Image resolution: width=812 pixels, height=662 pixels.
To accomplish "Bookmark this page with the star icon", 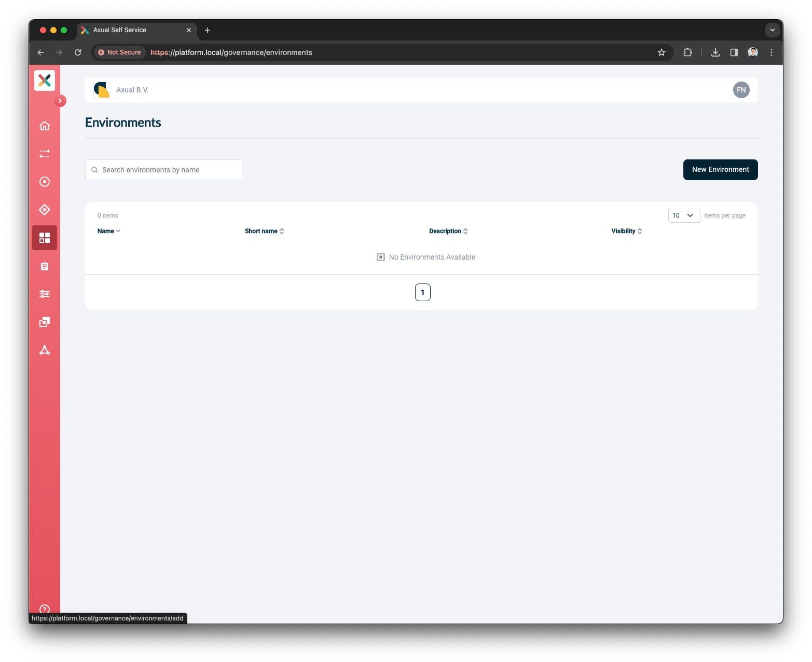I will pos(662,52).
